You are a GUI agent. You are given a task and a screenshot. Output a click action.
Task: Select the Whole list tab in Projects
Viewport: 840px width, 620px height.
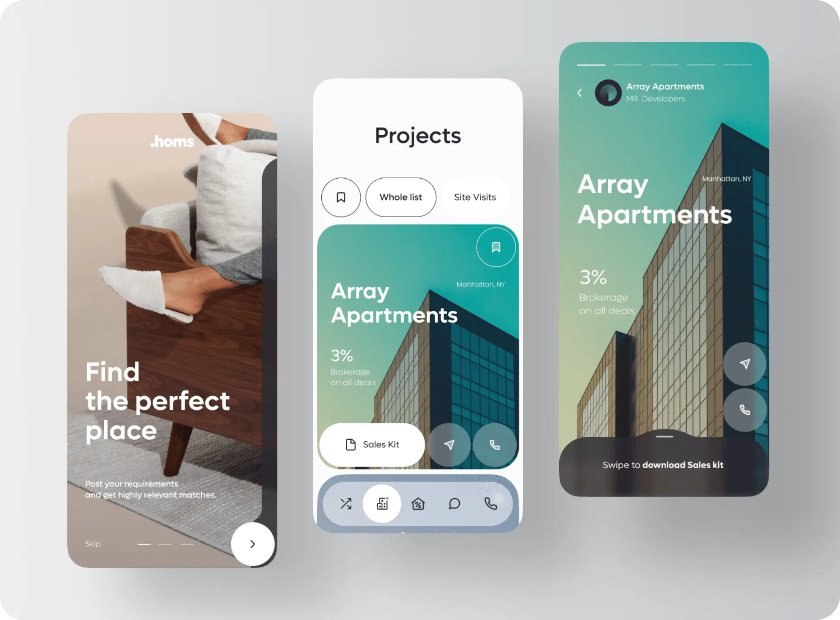point(400,197)
